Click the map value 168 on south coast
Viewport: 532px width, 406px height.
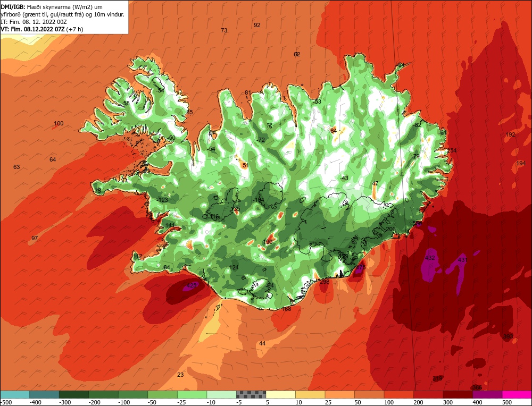pyautogui.click(x=286, y=309)
